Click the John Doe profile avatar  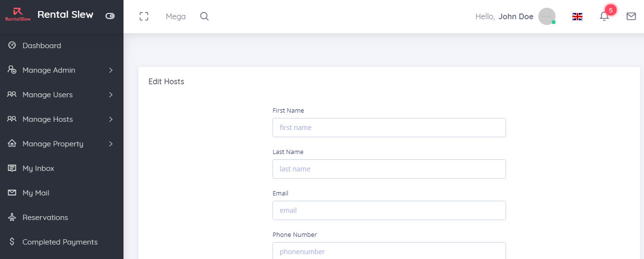[x=546, y=16]
